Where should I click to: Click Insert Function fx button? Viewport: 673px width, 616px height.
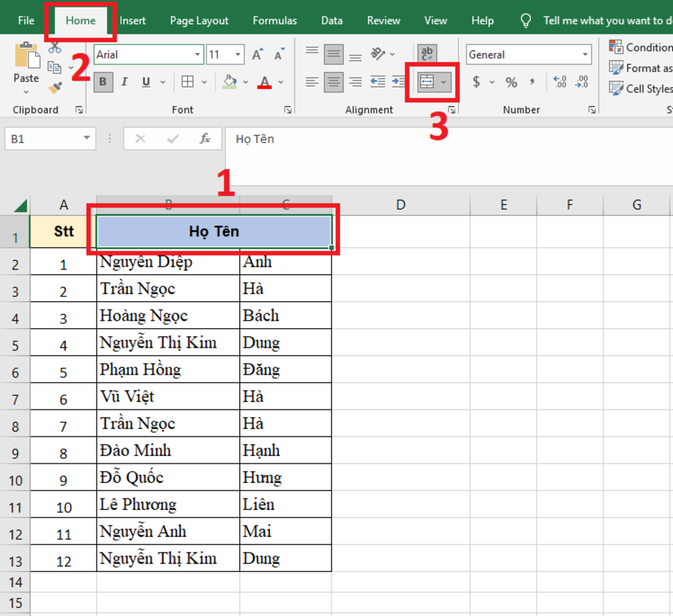pyautogui.click(x=205, y=138)
